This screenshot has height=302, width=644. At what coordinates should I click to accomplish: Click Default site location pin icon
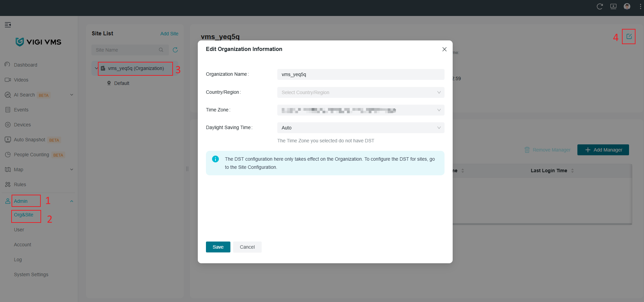click(109, 83)
